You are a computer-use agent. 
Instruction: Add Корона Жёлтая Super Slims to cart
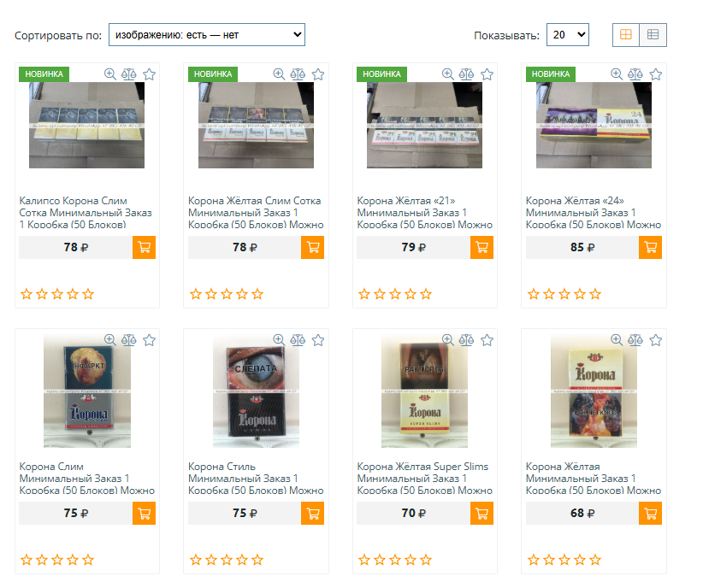481,513
